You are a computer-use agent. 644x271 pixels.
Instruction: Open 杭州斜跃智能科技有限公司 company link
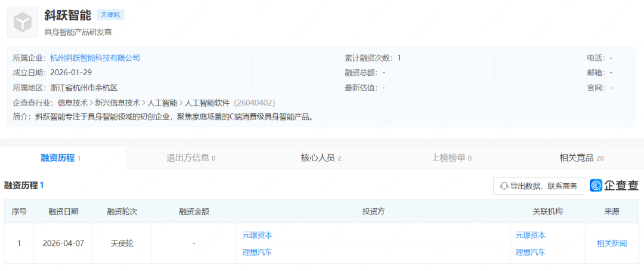pos(95,58)
